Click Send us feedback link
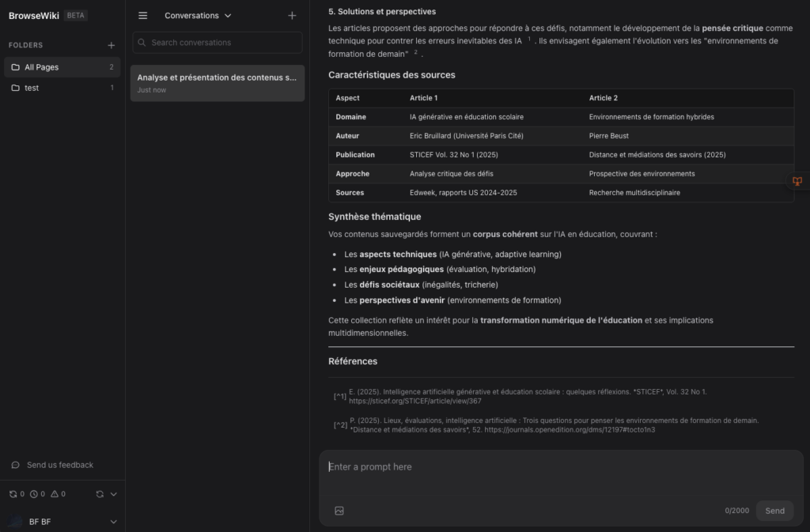810x532 pixels. tap(59, 465)
